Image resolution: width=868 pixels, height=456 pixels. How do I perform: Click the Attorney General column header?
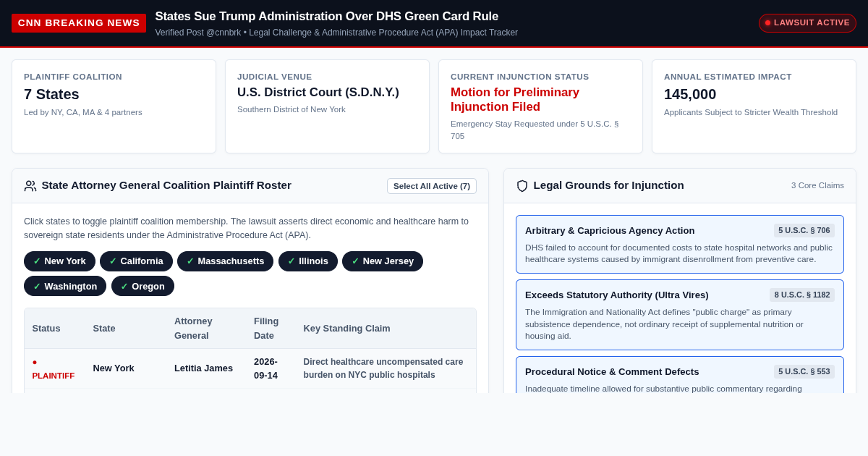(193, 329)
